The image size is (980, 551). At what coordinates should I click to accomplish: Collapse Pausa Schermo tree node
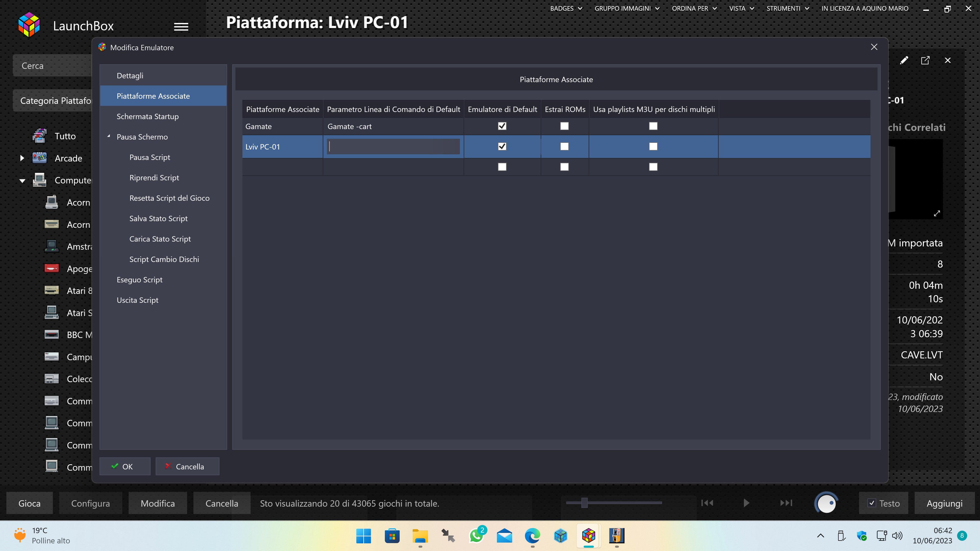pos(108,136)
